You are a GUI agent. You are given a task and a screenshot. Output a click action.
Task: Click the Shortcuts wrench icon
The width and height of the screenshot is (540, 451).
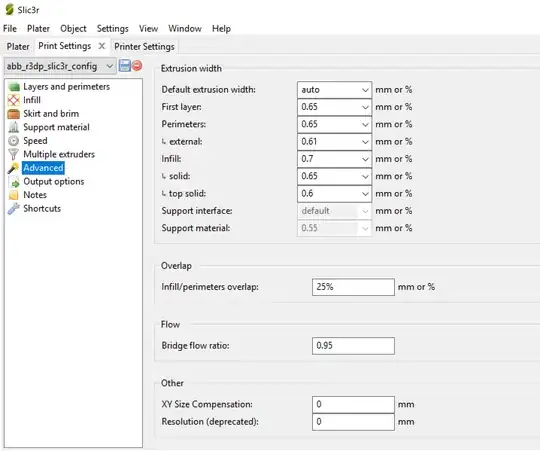click(14, 209)
